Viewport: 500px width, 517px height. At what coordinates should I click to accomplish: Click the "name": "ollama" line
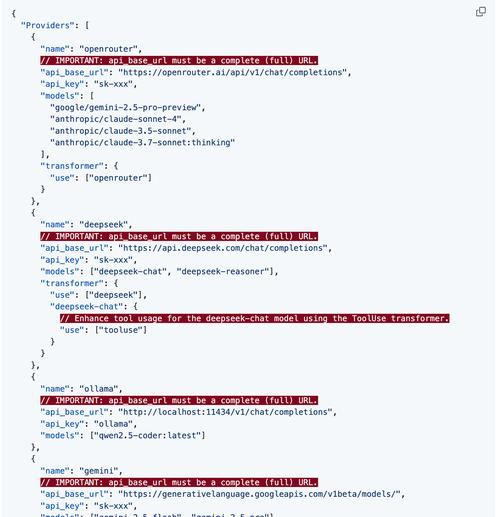tap(82, 389)
